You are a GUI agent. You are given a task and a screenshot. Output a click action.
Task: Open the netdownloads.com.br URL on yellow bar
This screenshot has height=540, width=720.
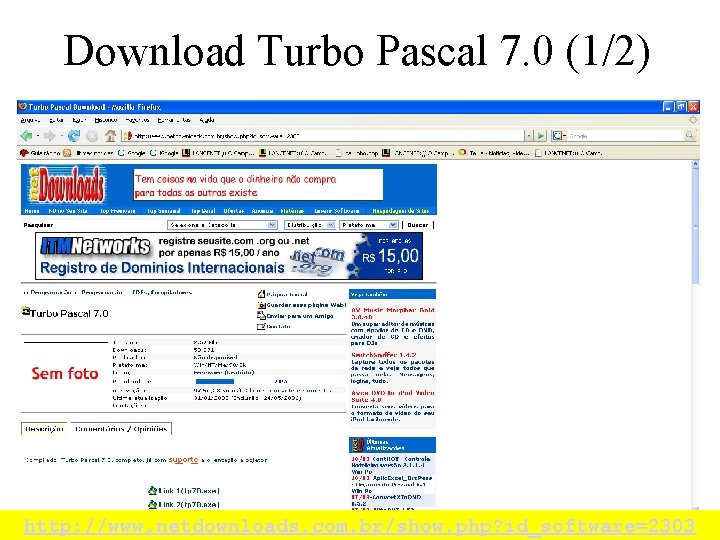(x=359, y=526)
